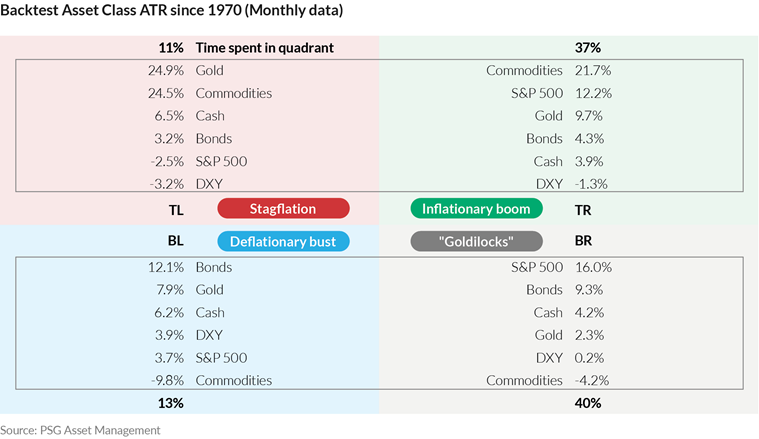Click the TR quadrant marker

pos(584,209)
